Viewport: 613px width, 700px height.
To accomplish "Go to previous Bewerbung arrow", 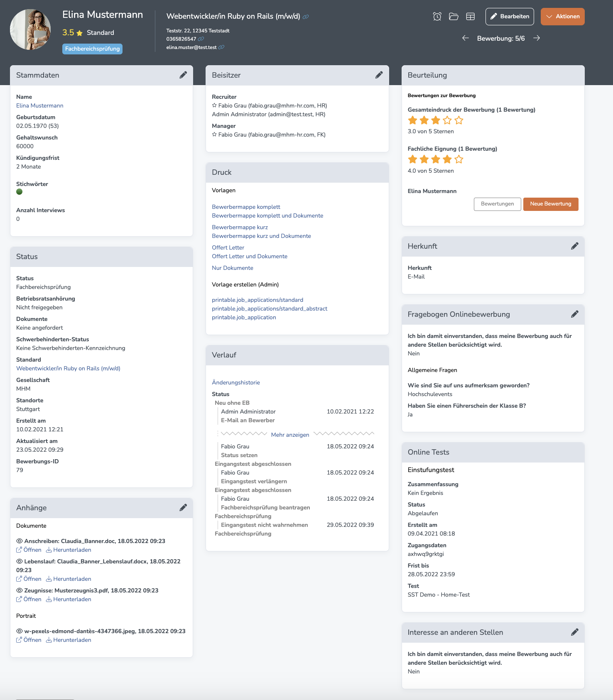I will (466, 38).
